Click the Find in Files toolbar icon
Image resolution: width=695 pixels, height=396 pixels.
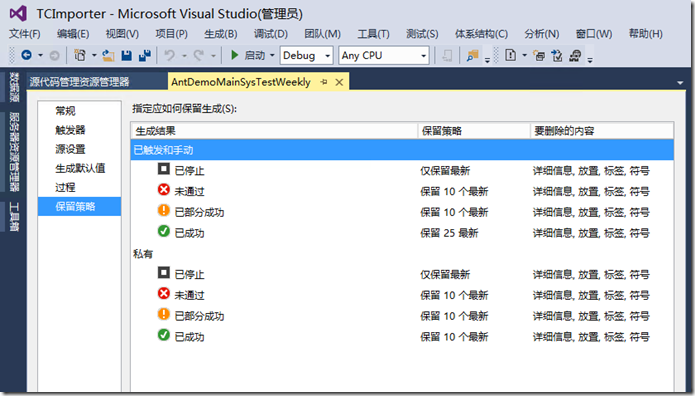[472, 55]
